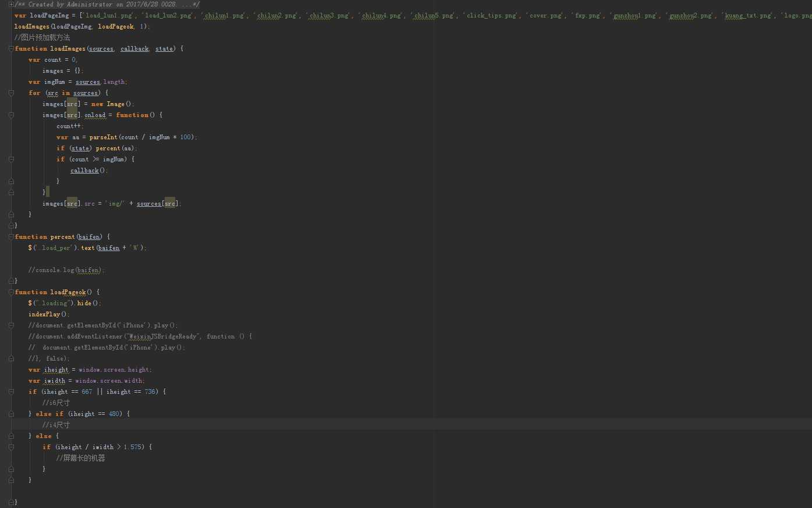Click the WeixinJSBridgeReady commented line
Viewport: 812px width, 508px height.
pyautogui.click(x=140, y=336)
